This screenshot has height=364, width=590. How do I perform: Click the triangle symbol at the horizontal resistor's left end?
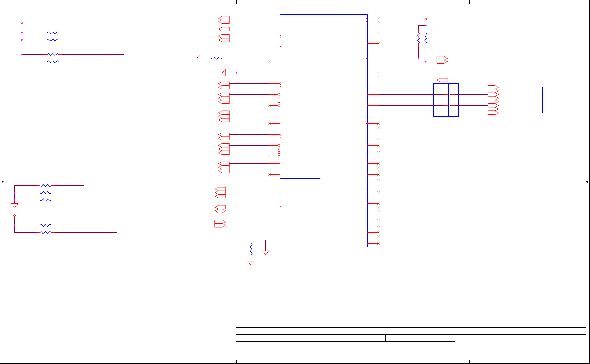(x=199, y=58)
